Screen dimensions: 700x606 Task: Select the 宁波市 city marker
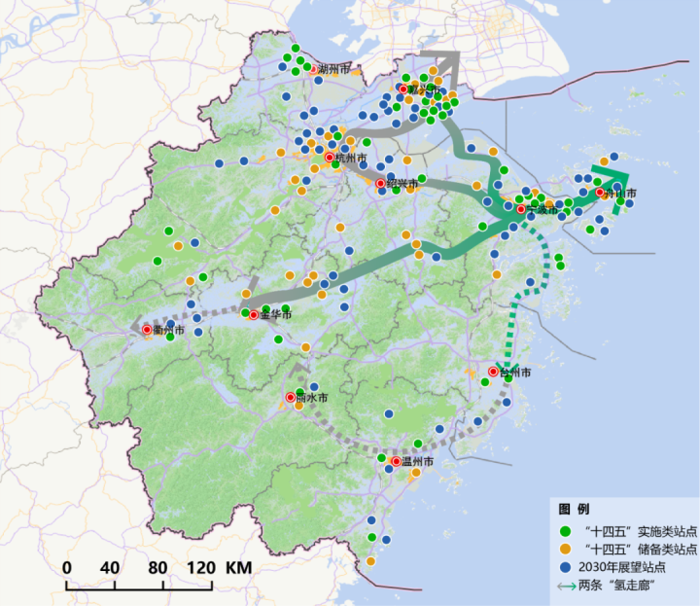tap(521, 209)
